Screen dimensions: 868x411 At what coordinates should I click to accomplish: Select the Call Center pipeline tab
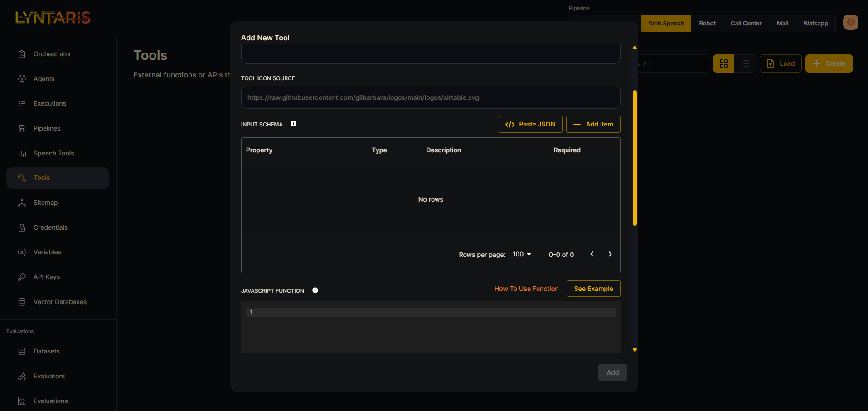click(746, 24)
